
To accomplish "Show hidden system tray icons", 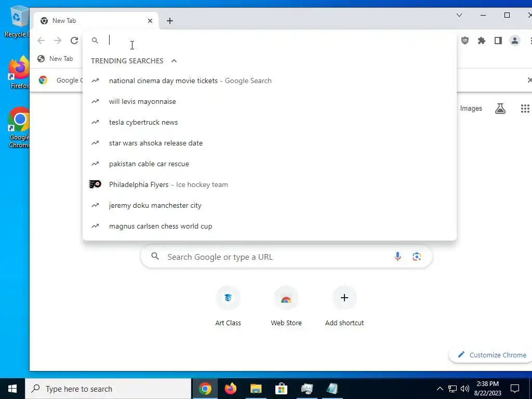I will [x=440, y=389].
